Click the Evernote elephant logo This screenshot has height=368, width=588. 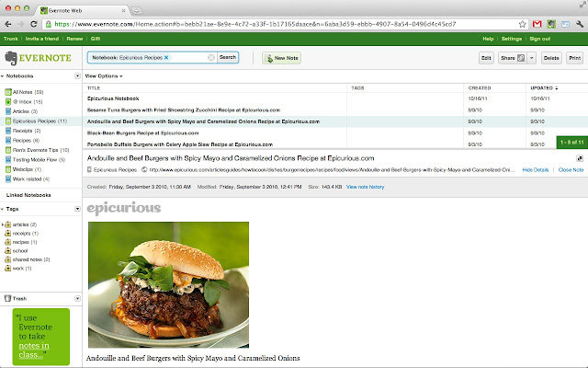click(11, 57)
